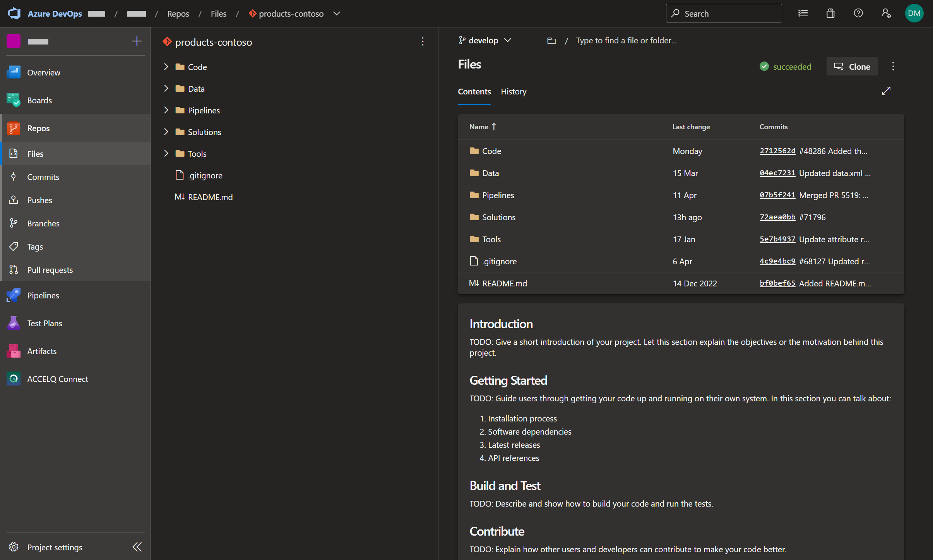The height and width of the screenshot is (560, 933).
Task: Open Test Plans from sidebar
Action: pyautogui.click(x=45, y=323)
